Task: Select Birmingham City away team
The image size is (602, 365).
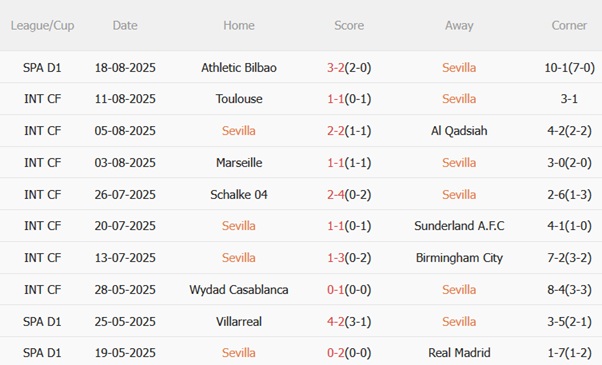Action: 459,258
